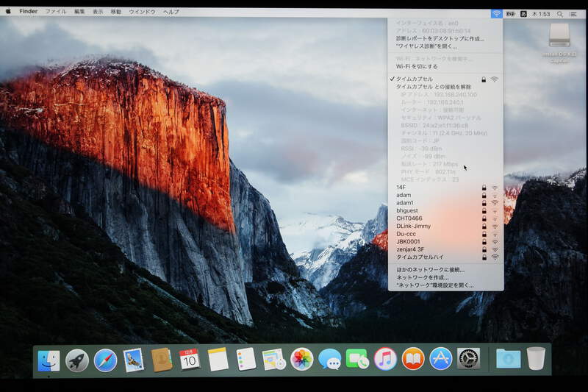Open the Trash in the Dock
Screen dimensions: 588x392
[x=536, y=358]
